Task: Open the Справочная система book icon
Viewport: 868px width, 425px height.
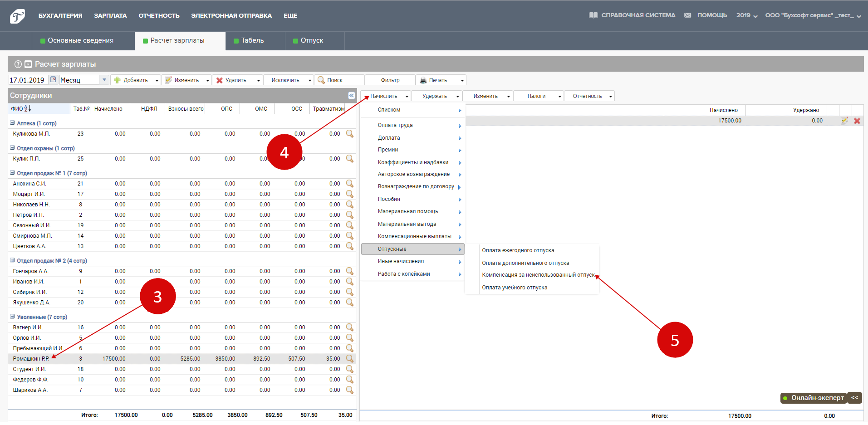Action: (x=593, y=15)
